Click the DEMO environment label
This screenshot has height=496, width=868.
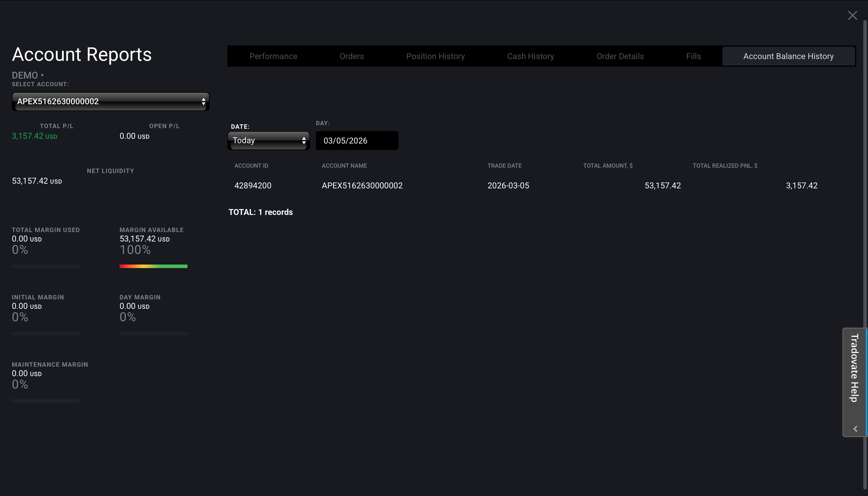point(25,75)
